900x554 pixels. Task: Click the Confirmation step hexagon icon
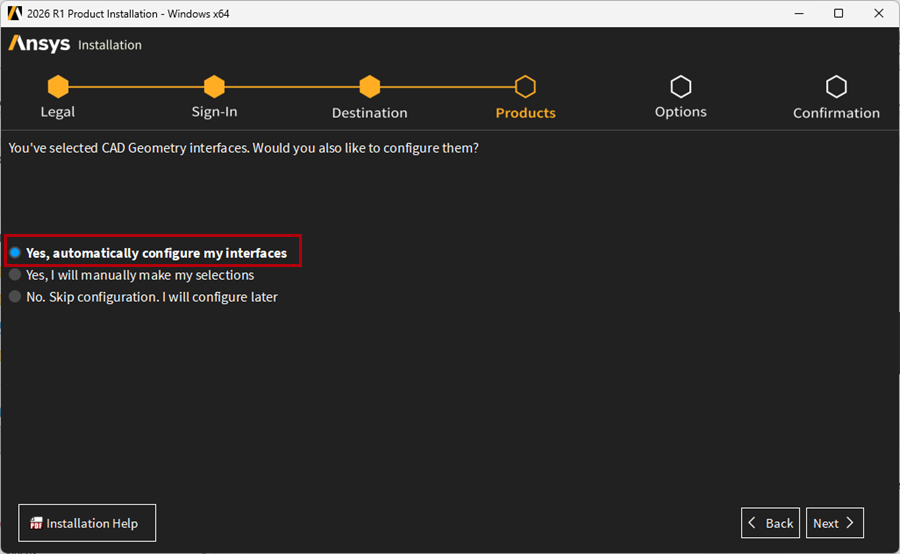pos(836,87)
